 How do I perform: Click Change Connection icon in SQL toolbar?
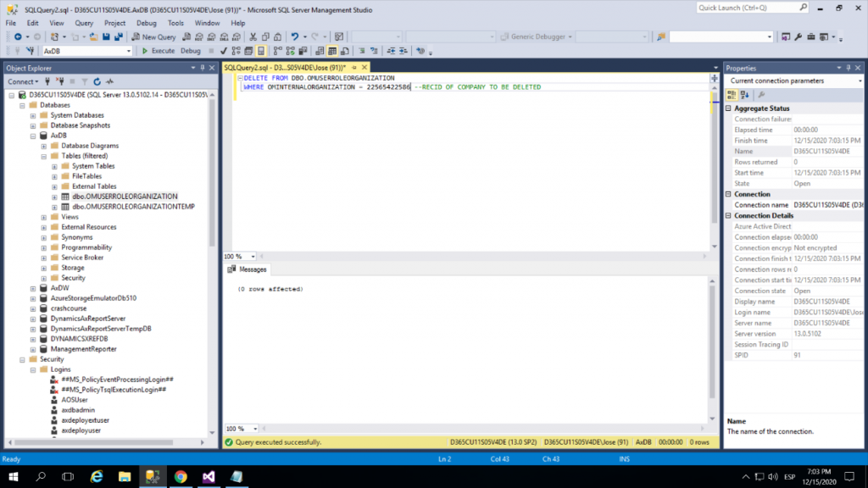coord(30,51)
